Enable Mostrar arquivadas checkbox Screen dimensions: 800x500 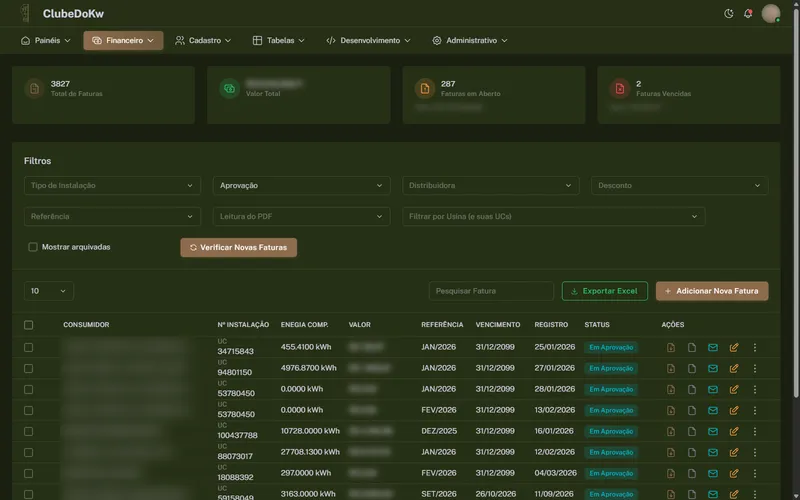(x=33, y=247)
